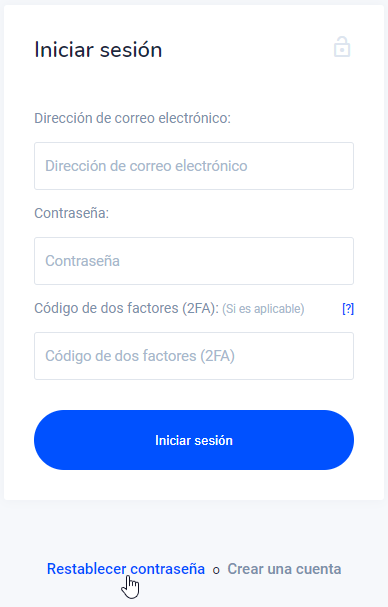Focus the Dirección de correo electrónico field
This screenshot has width=388, height=607.
tap(194, 166)
